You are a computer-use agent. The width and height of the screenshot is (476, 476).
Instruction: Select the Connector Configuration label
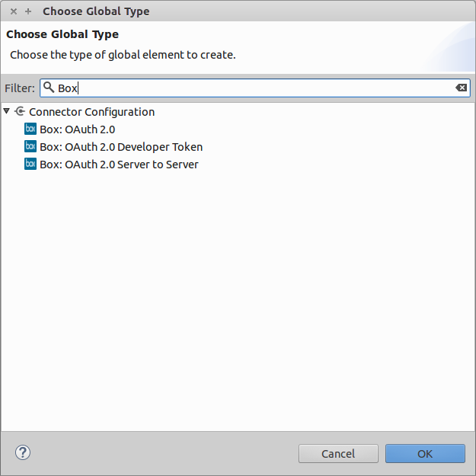click(x=91, y=112)
